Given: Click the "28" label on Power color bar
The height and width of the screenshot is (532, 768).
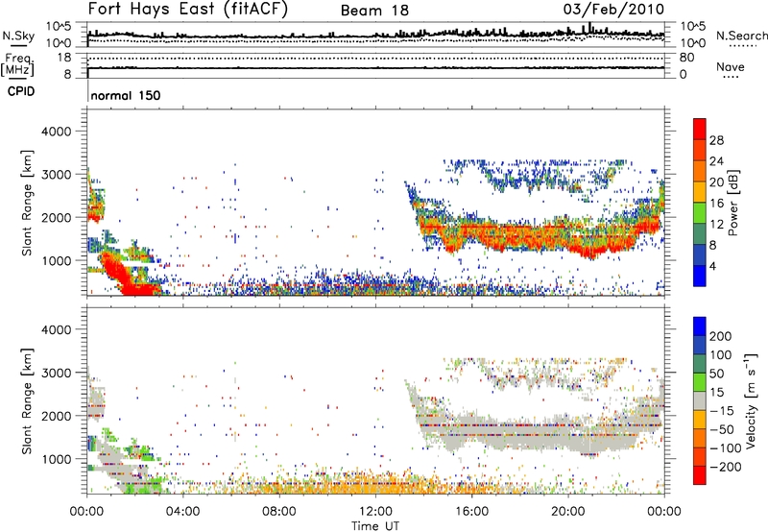Looking at the screenshot, I should point(716,140).
